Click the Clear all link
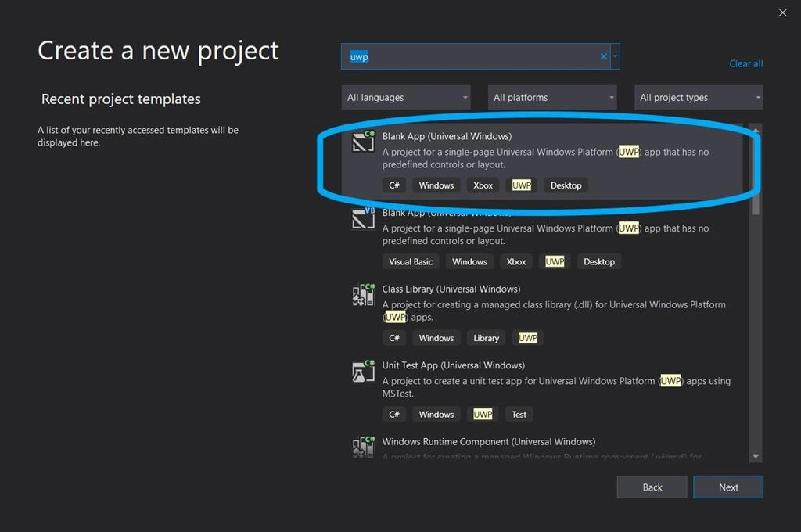The width and height of the screenshot is (801, 532). [745, 64]
